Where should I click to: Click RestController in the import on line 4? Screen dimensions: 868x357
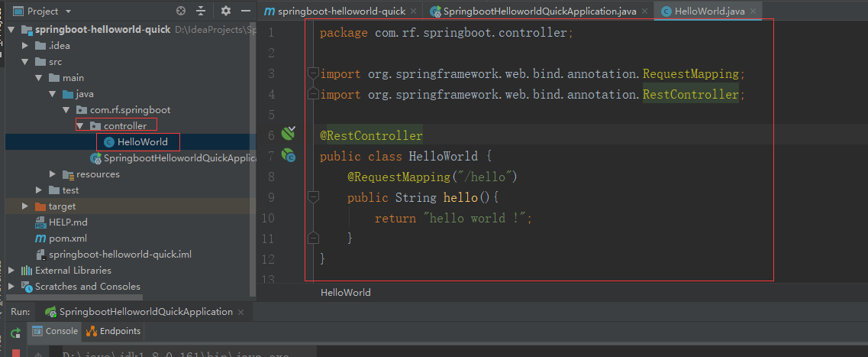(x=690, y=95)
